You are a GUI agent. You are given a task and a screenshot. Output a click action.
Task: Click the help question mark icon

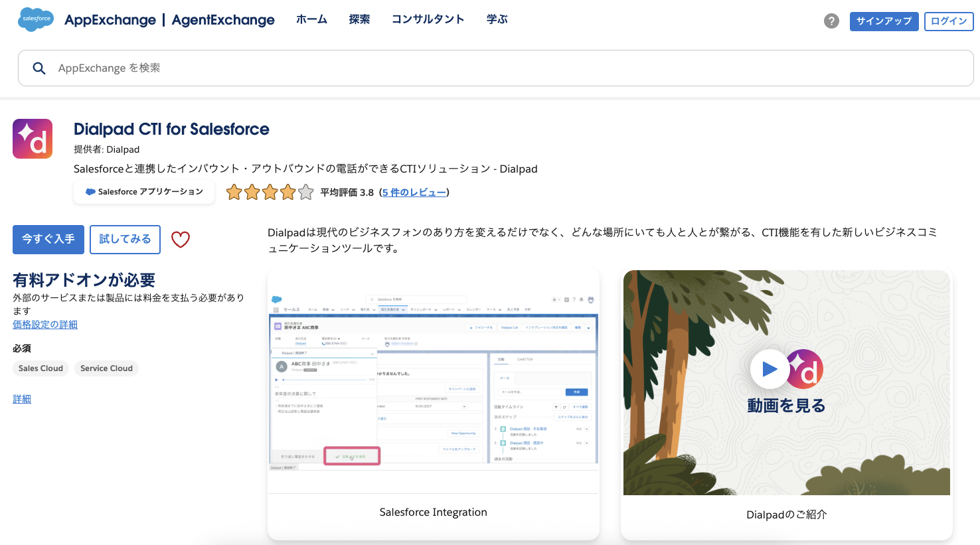tap(831, 21)
